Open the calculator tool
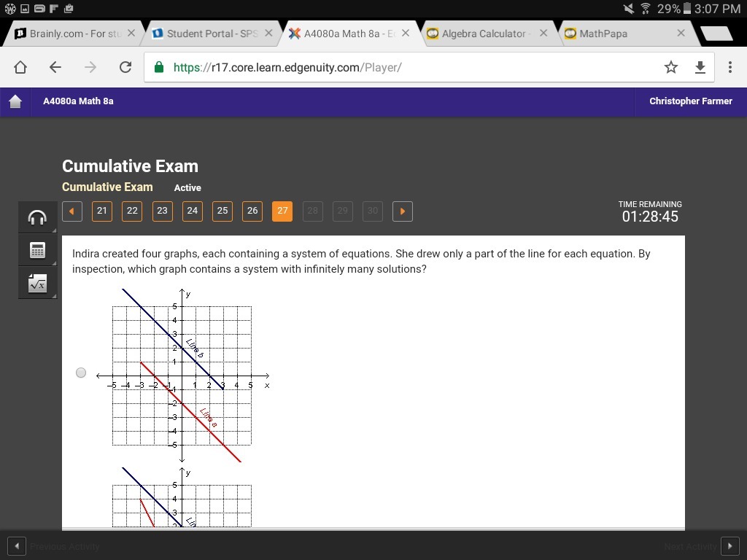747x560 pixels. tap(37, 250)
